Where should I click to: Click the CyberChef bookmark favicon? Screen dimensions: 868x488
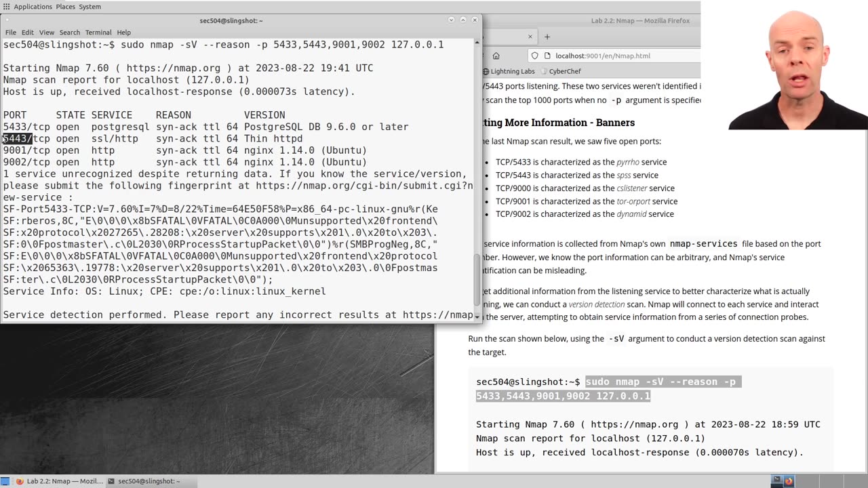543,71
